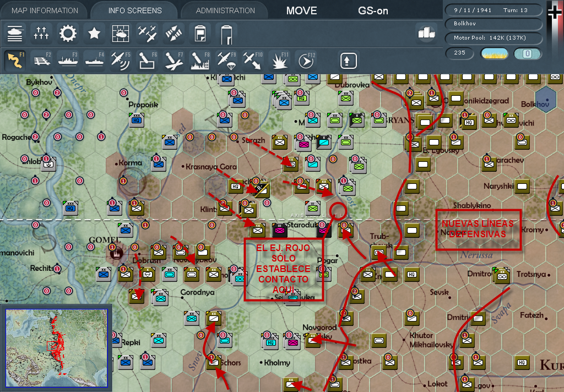Open the order of battle tank icon
564x392 pixels.
coord(15,34)
